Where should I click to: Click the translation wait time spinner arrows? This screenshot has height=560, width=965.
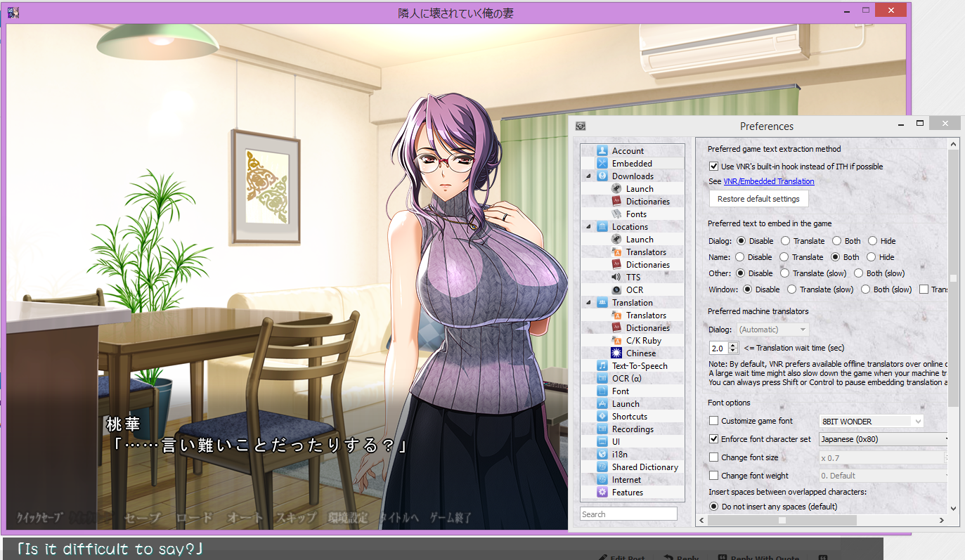[734, 348]
